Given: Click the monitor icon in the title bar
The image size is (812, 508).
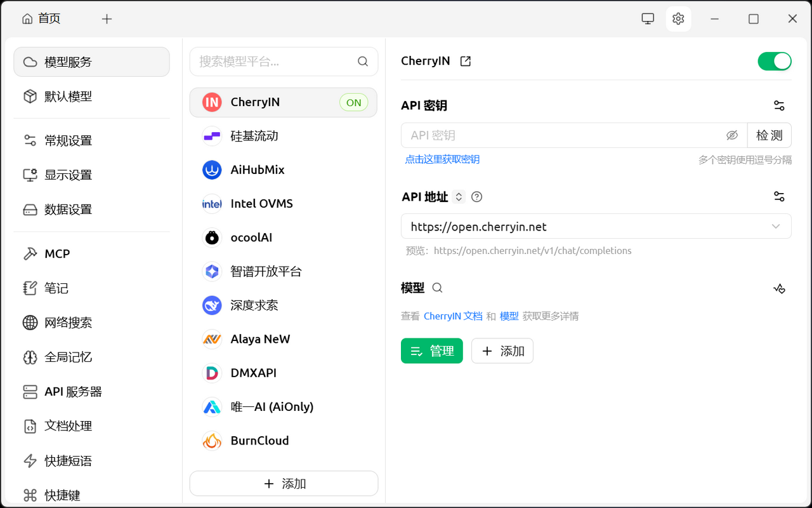Looking at the screenshot, I should point(648,18).
